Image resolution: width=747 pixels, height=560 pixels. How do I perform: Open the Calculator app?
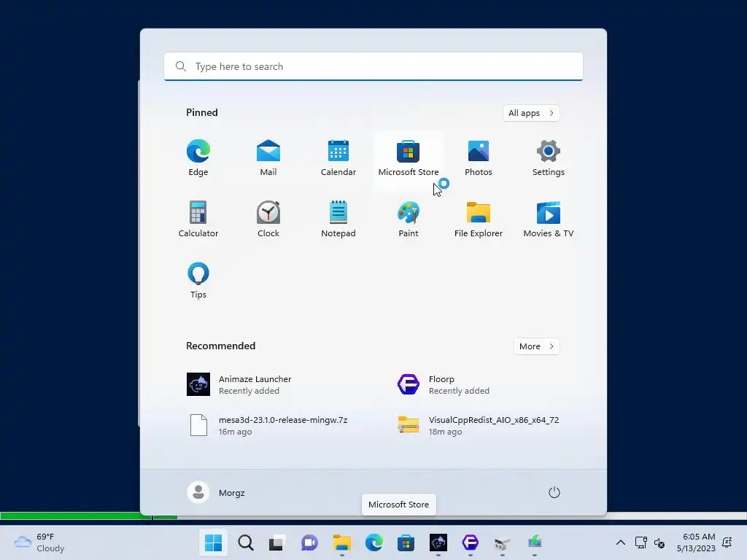[198, 219]
